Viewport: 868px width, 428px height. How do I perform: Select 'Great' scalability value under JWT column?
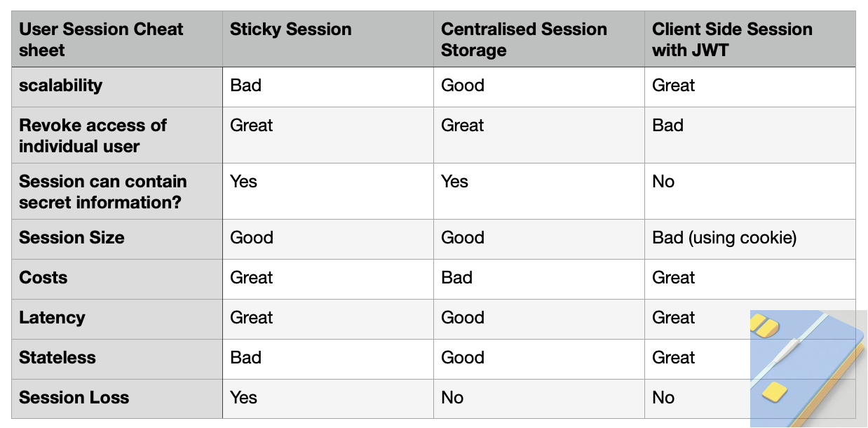(x=750, y=87)
